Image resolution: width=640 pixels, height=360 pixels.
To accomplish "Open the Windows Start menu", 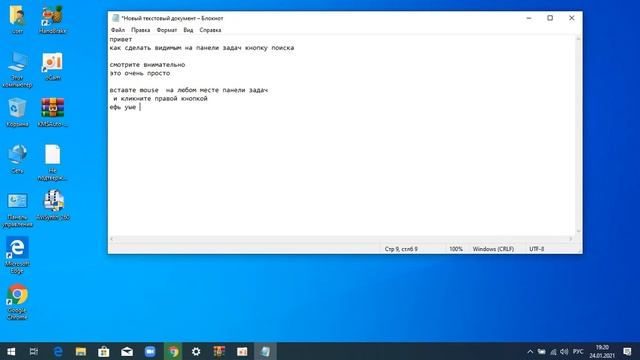I will (x=11, y=351).
